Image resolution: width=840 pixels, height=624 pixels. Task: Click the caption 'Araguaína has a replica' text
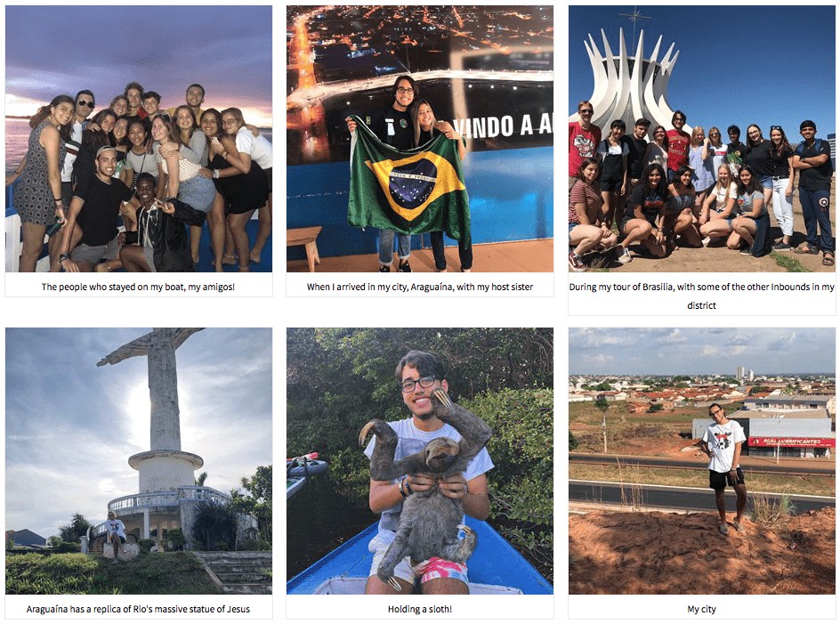click(x=138, y=609)
